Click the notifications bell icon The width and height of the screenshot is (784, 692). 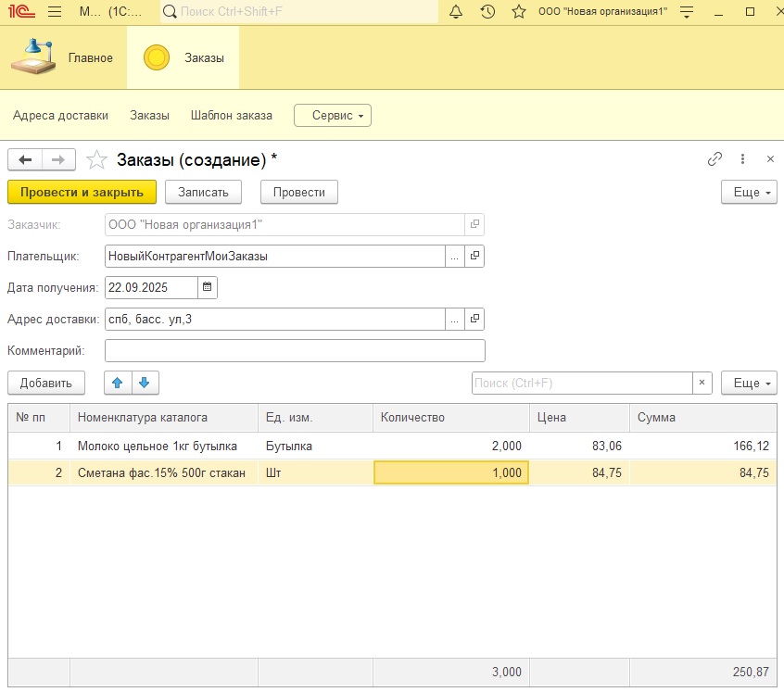click(x=455, y=12)
